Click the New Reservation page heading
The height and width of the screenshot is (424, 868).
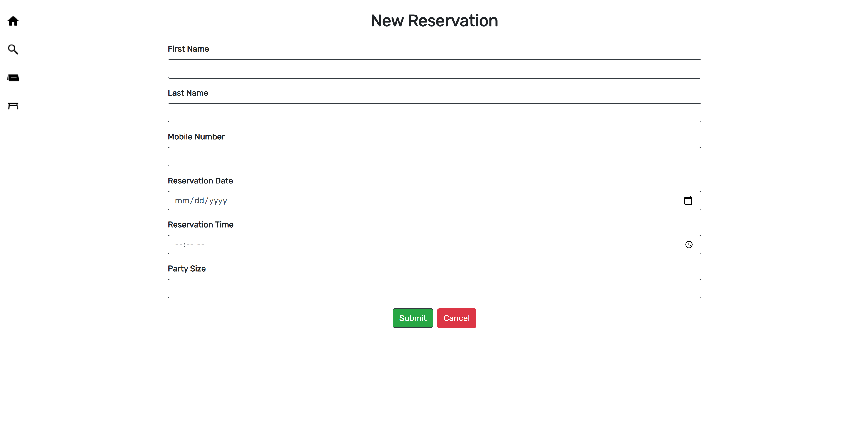click(434, 20)
